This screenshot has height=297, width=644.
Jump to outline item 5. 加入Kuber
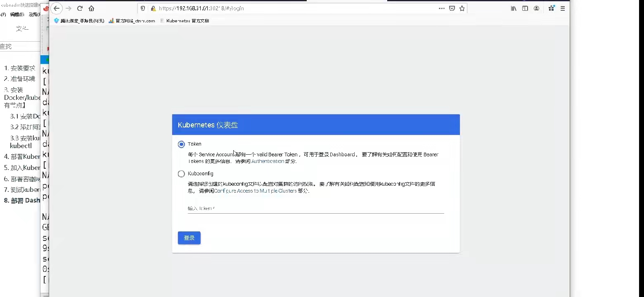(22, 168)
